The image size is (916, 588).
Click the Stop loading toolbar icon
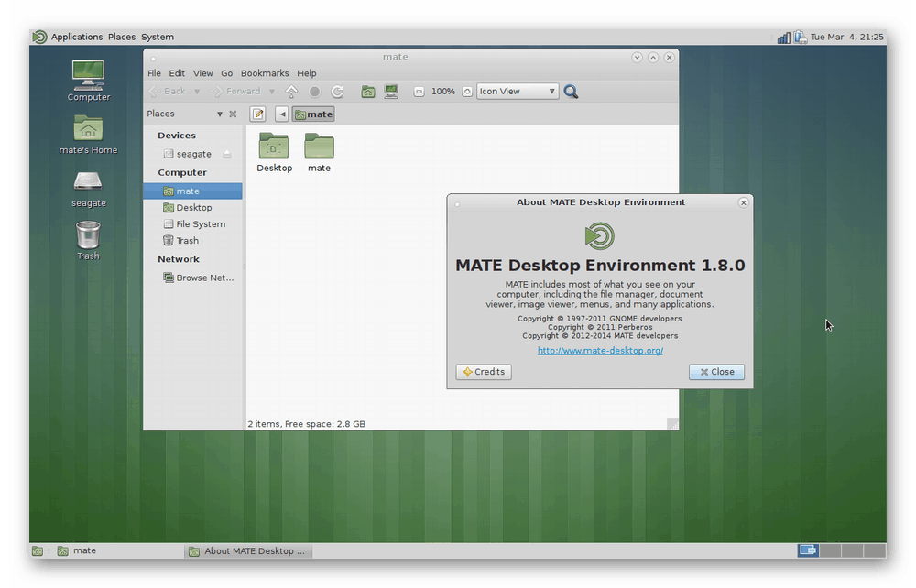point(314,92)
